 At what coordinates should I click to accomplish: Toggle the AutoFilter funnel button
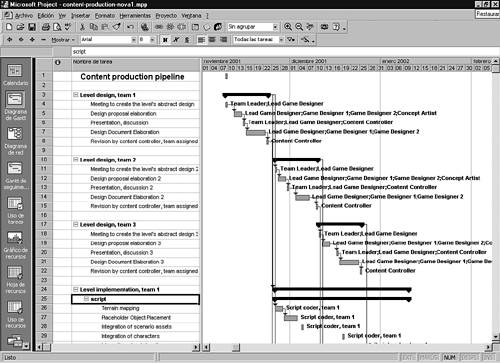(x=291, y=40)
